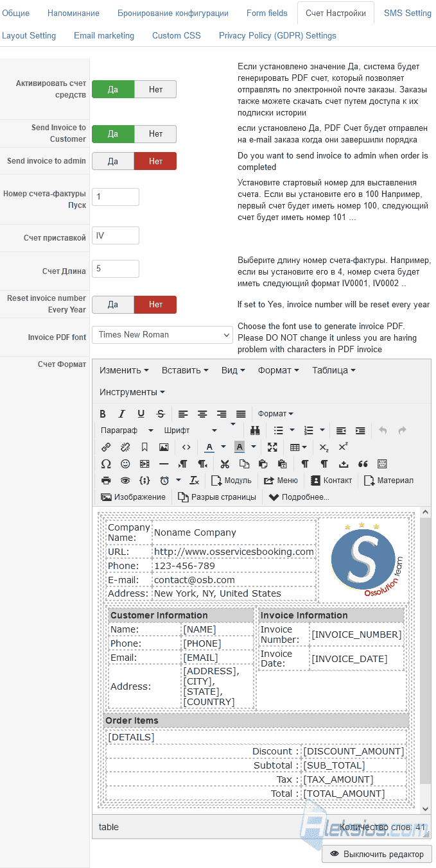Click the blockquote icon

pos(363,464)
